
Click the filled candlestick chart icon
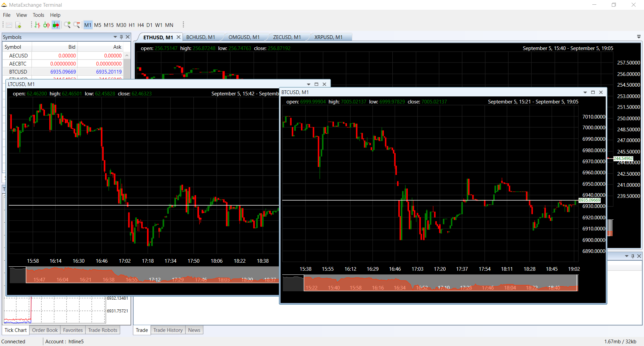point(56,25)
